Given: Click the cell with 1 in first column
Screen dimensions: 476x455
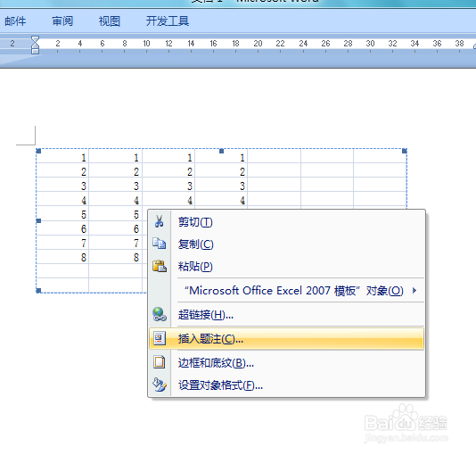Looking at the screenshot, I should (62, 157).
